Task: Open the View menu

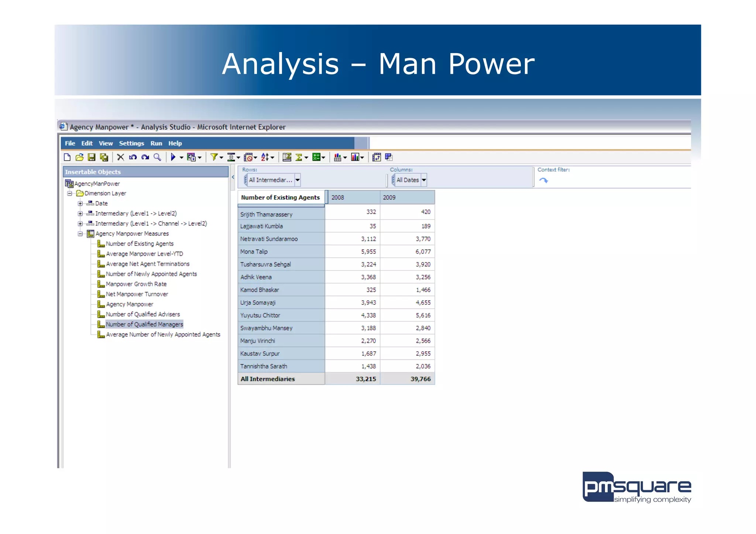Action: point(106,143)
